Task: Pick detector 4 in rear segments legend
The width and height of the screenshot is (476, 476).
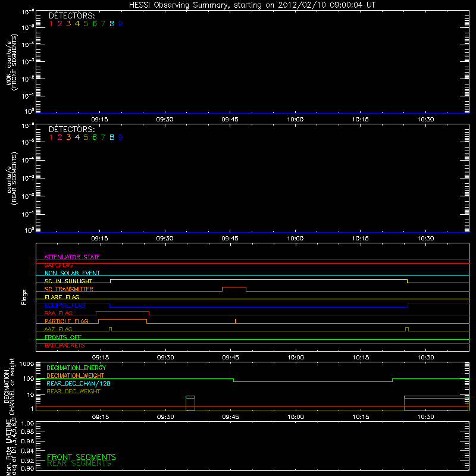Action: pos(77,137)
